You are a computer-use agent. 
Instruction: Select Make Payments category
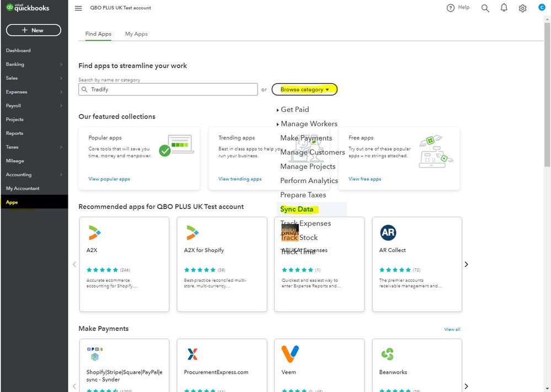point(306,138)
